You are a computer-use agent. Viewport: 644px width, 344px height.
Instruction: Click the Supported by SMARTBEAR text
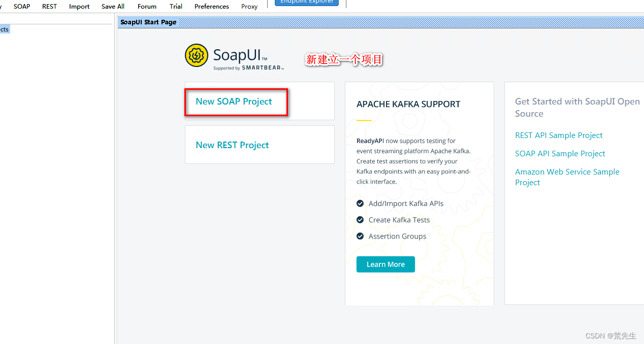248,68
